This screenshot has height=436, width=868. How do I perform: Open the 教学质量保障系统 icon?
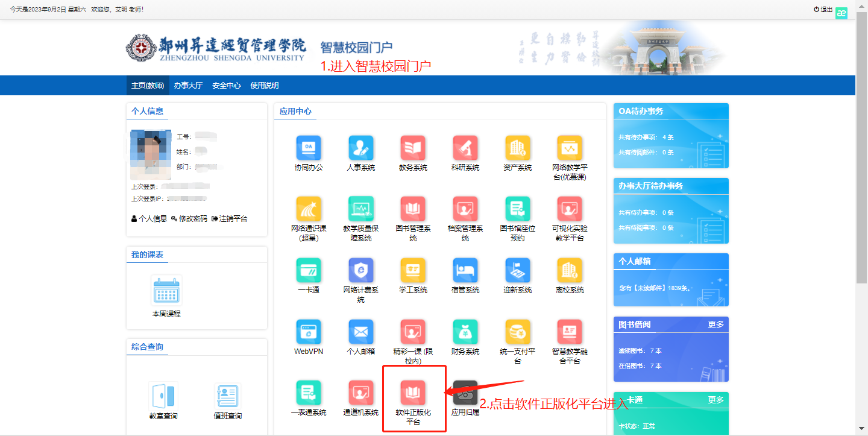point(360,209)
